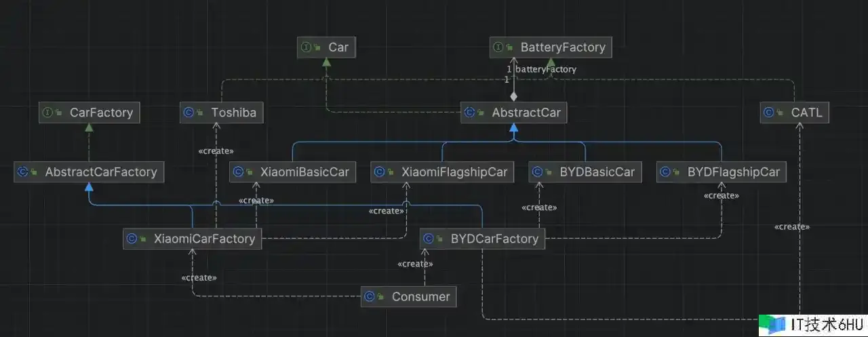Click the interface icon beside BatteryFactory
This screenshot has height=337, width=868.
(498, 47)
